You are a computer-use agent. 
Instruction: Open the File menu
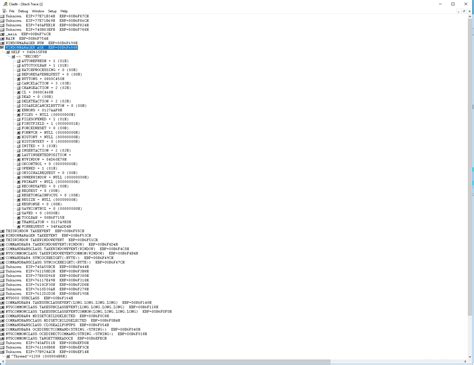(12, 11)
